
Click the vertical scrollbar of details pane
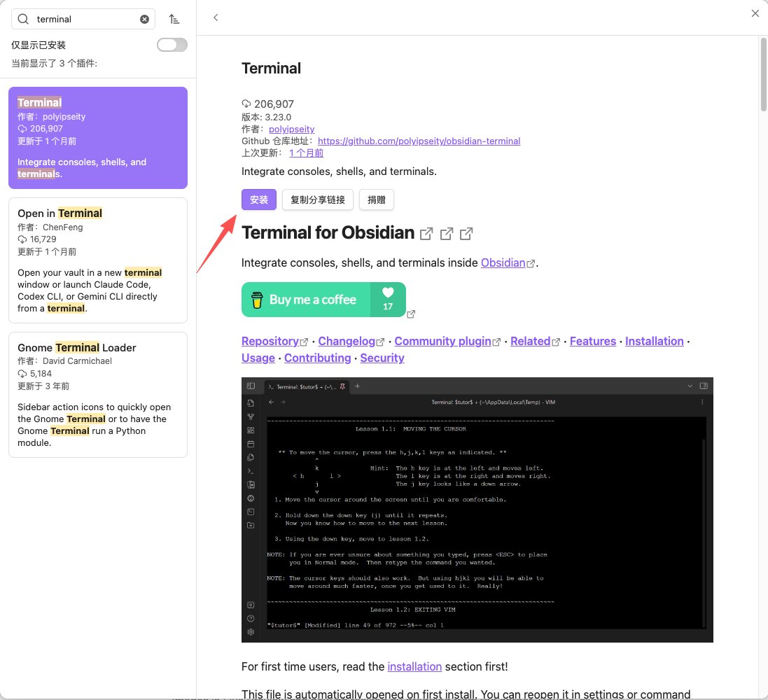[x=763, y=74]
